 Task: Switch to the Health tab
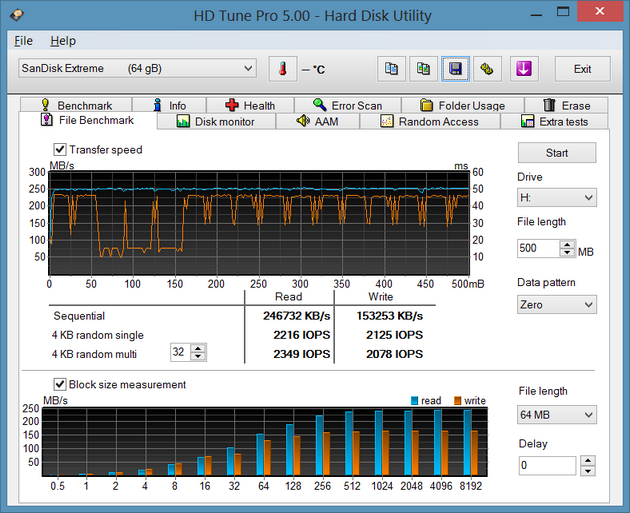coord(250,105)
